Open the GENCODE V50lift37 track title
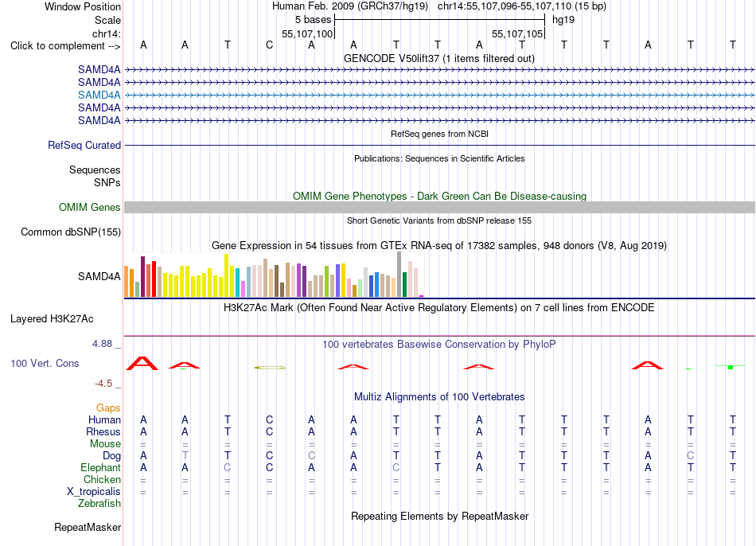This screenshot has width=756, height=546. [439, 58]
